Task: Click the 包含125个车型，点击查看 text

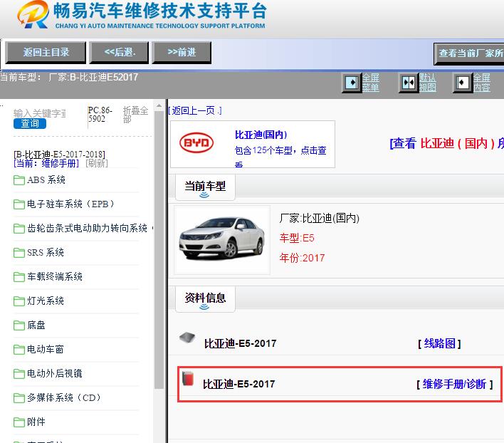Action: (280, 157)
